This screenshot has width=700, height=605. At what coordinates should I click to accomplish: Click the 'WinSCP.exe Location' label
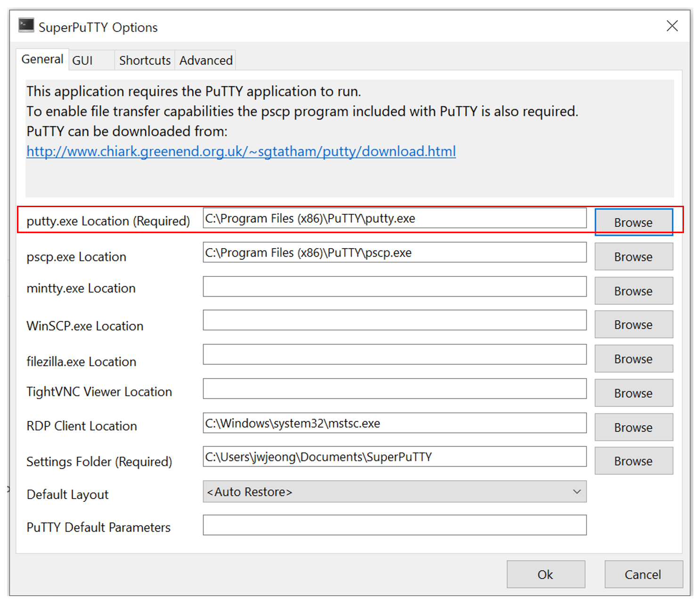(85, 326)
